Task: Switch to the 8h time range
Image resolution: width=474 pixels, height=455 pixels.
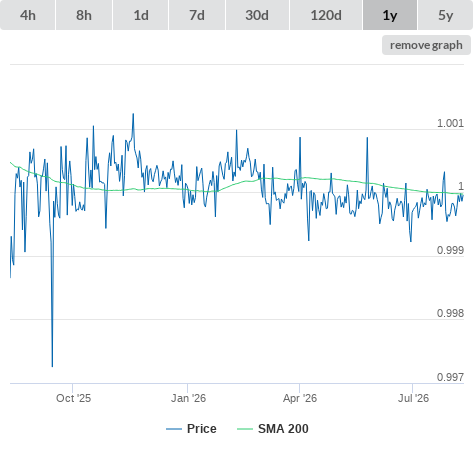Action: pos(84,15)
